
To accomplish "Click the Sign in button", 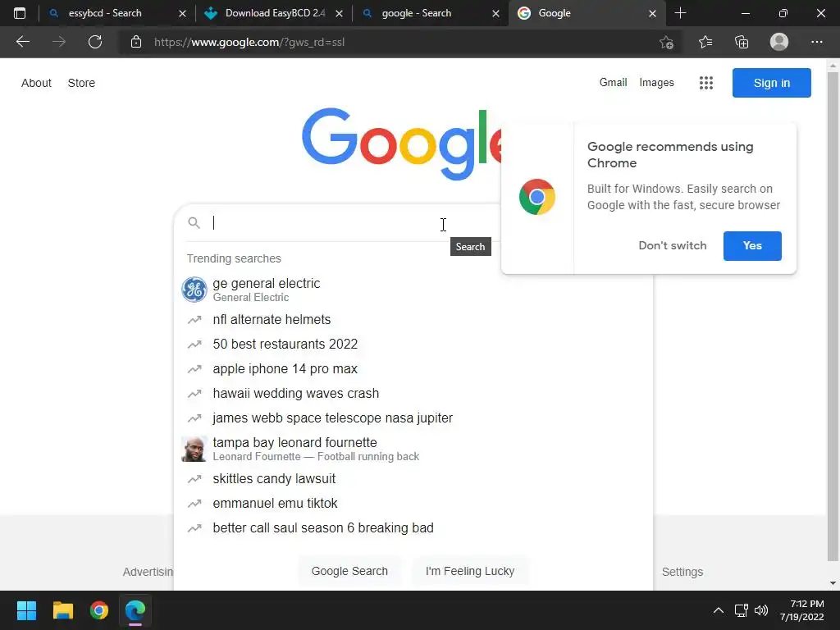I will tap(771, 83).
